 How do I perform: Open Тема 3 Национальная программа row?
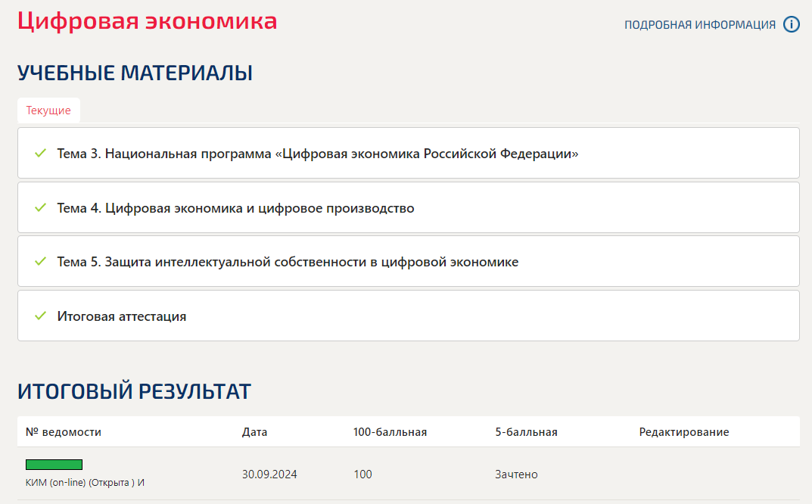point(409,154)
